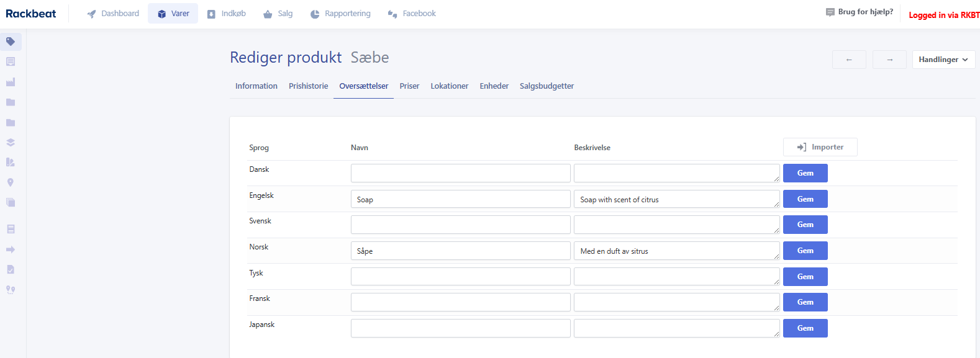Open the Brug for hjælp link
This screenshot has width=980, height=358.
[860, 12]
